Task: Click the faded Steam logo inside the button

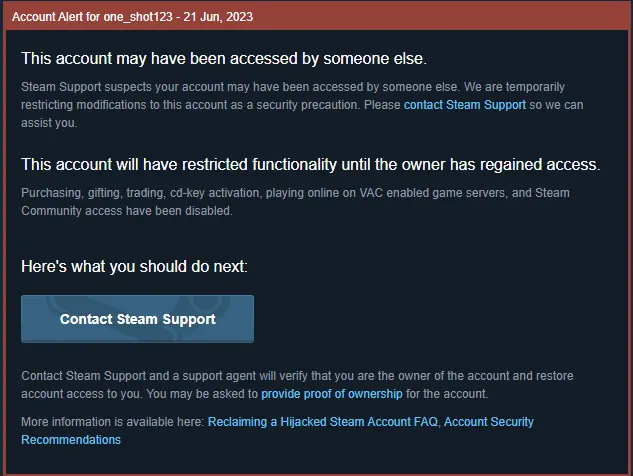Action: tap(137, 317)
